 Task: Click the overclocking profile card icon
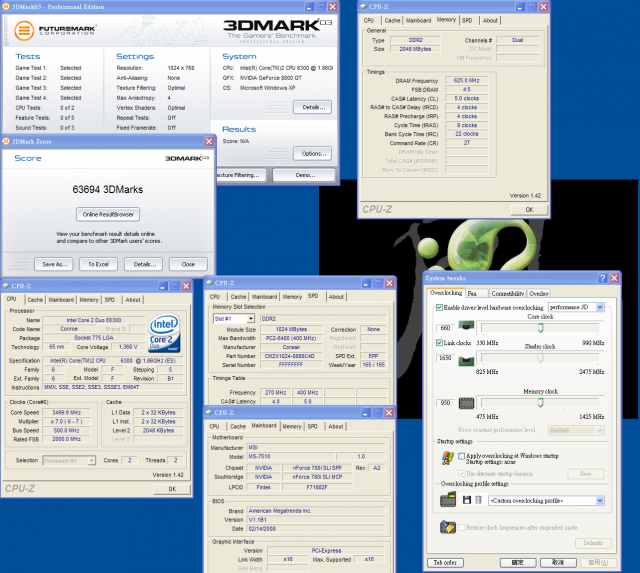[448, 500]
